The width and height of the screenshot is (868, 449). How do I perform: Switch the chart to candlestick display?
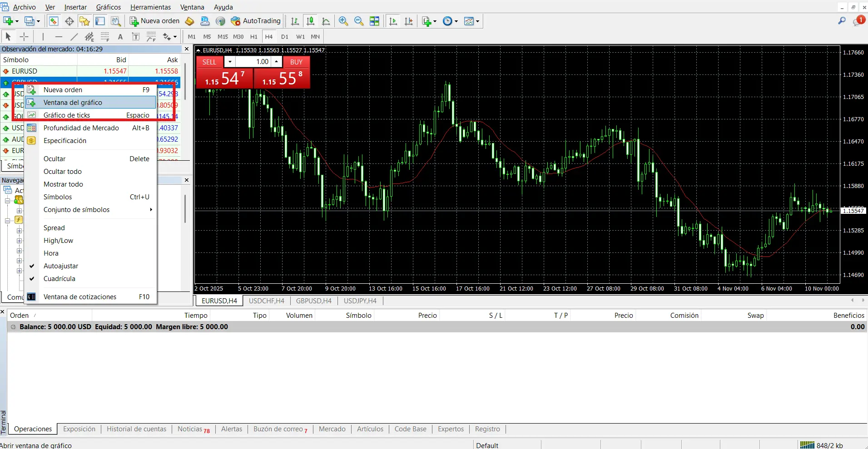tap(311, 21)
